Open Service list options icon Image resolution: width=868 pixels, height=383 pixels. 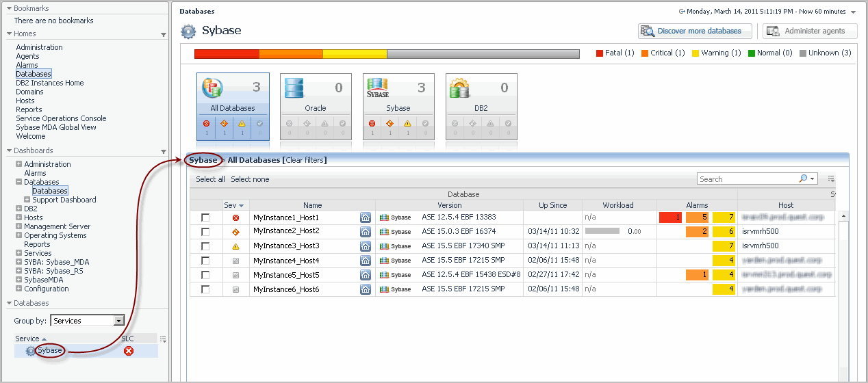[x=163, y=339]
